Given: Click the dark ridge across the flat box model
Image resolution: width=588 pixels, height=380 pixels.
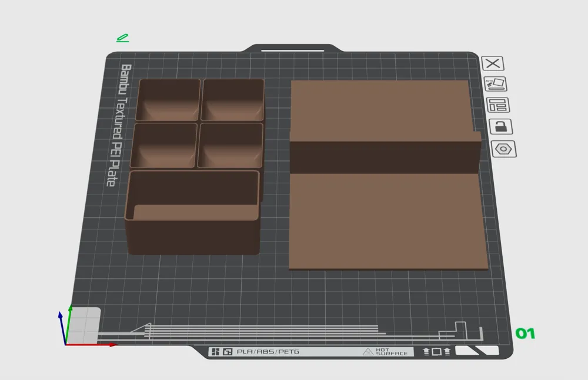Looking at the screenshot, I should tap(385, 157).
